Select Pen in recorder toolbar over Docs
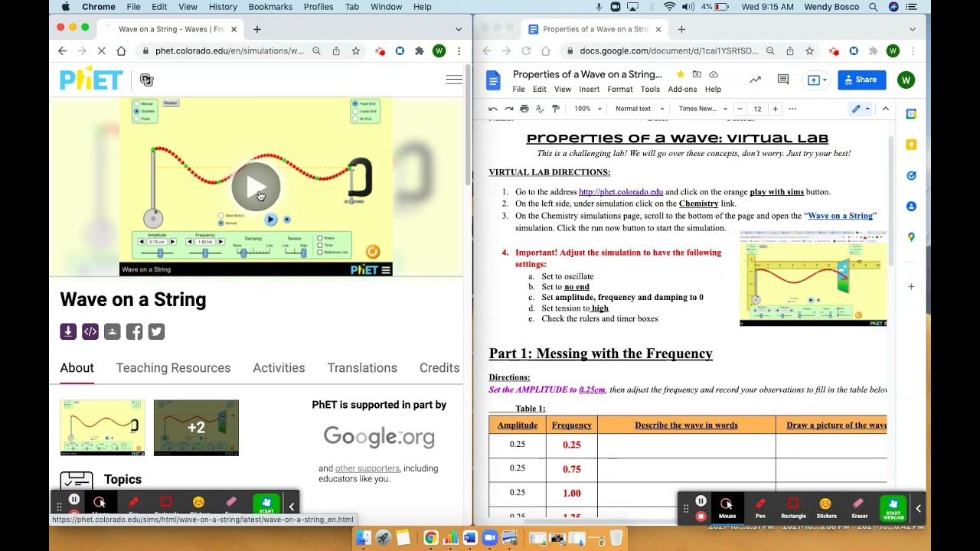Image resolution: width=980 pixels, height=551 pixels. pos(760,507)
